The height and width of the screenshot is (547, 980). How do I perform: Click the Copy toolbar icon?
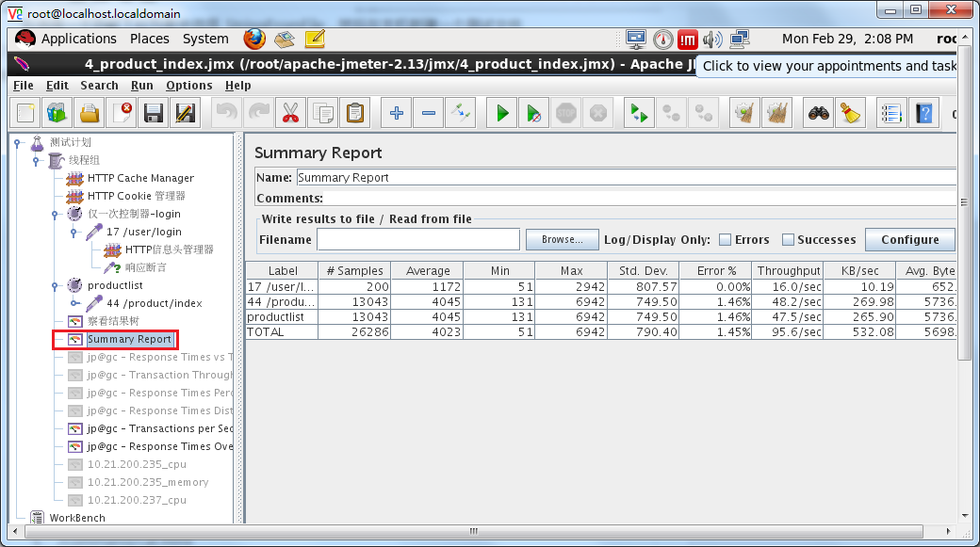[x=323, y=113]
